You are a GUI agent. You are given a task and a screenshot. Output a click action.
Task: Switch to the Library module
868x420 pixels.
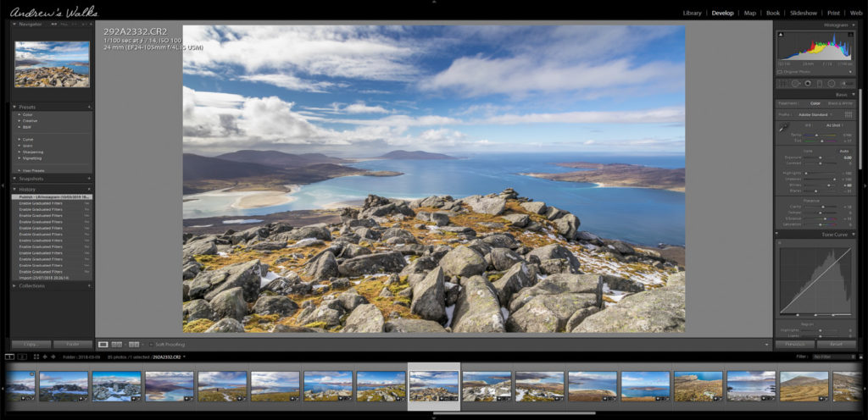click(x=692, y=13)
